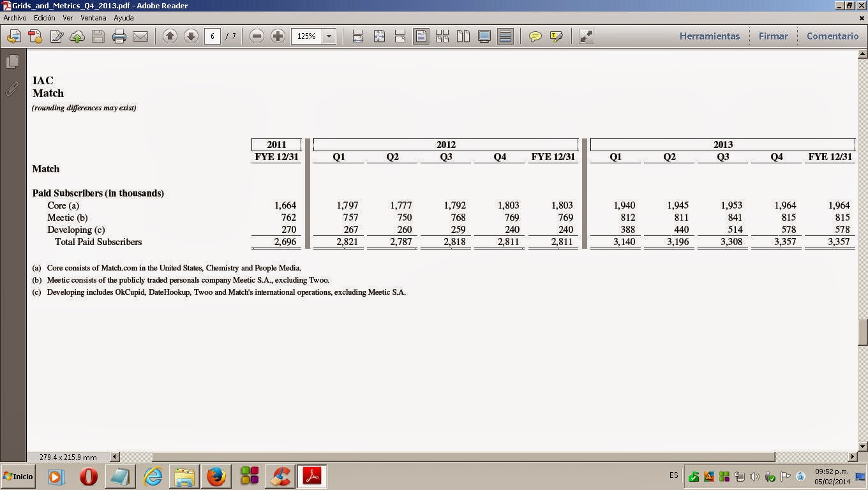Click the send by email envelope icon
The width and height of the screenshot is (868, 490).
tap(140, 36)
